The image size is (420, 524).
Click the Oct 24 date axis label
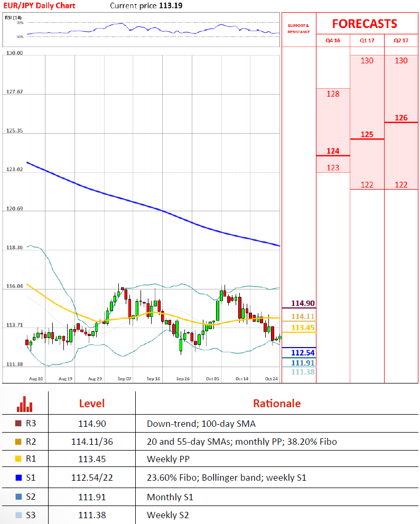point(272,379)
